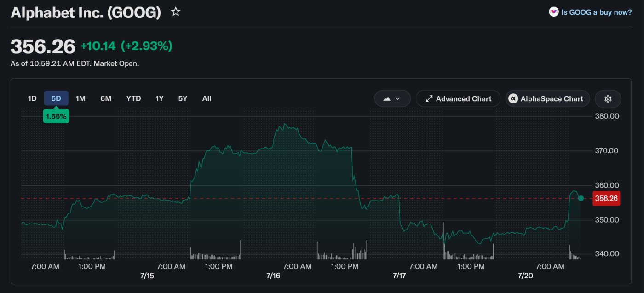Show the All time range
Screen dimensions: 644x293
pyautogui.click(x=207, y=98)
